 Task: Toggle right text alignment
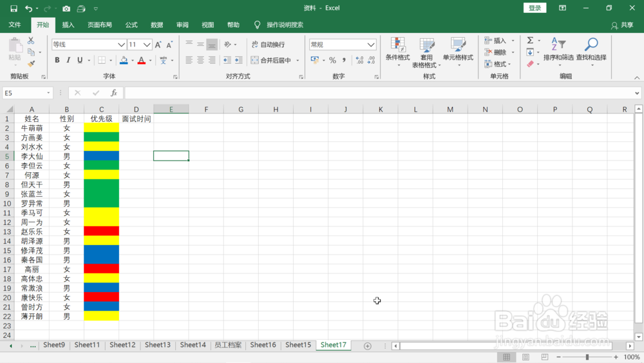click(212, 61)
